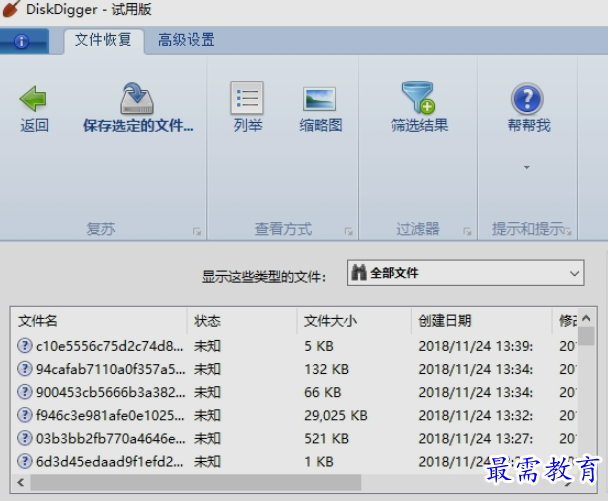Open the file type dropdown 全部文件
Screen dimensions: 608x501
pos(465,273)
